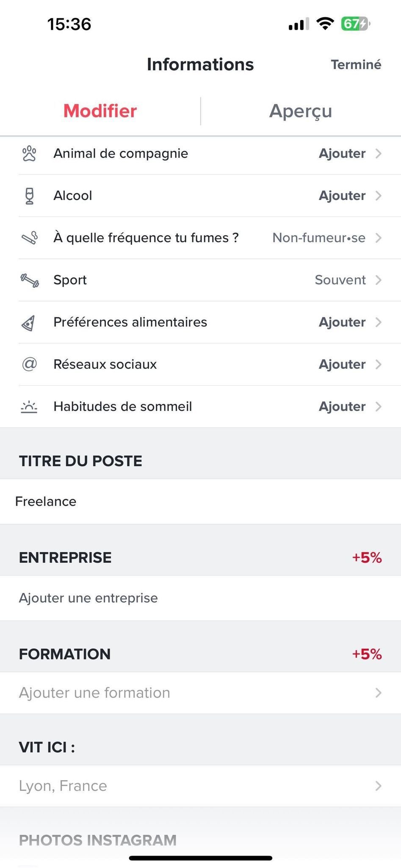Tap the @ icon for Réseaux sociaux

click(x=29, y=364)
